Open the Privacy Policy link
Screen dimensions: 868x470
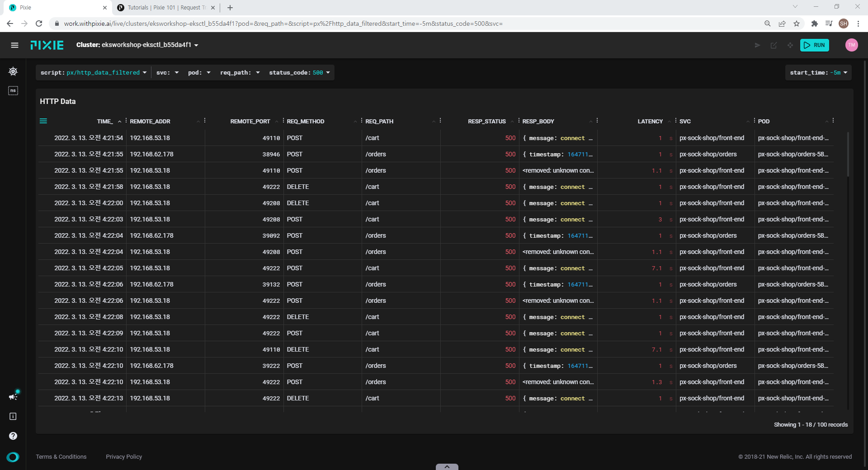pos(124,457)
